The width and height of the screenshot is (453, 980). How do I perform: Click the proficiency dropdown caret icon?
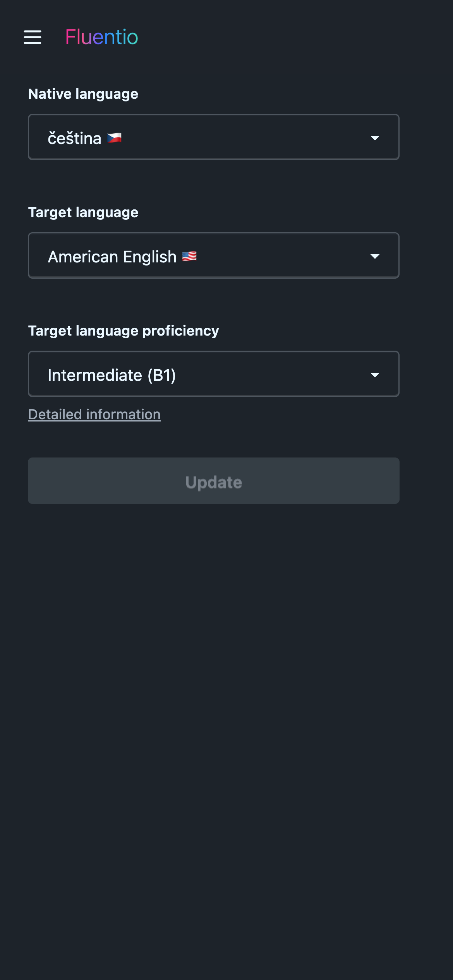click(374, 375)
